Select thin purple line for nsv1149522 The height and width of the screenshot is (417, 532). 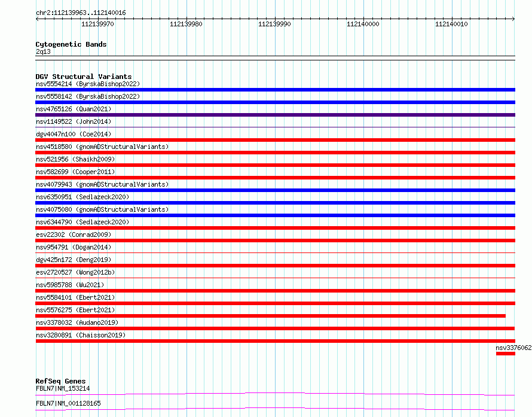click(x=275, y=127)
